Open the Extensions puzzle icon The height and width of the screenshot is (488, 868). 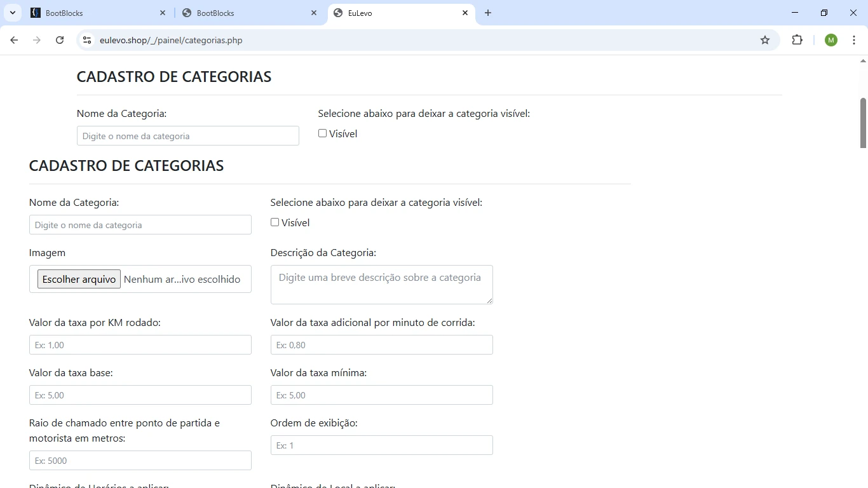coord(797,40)
